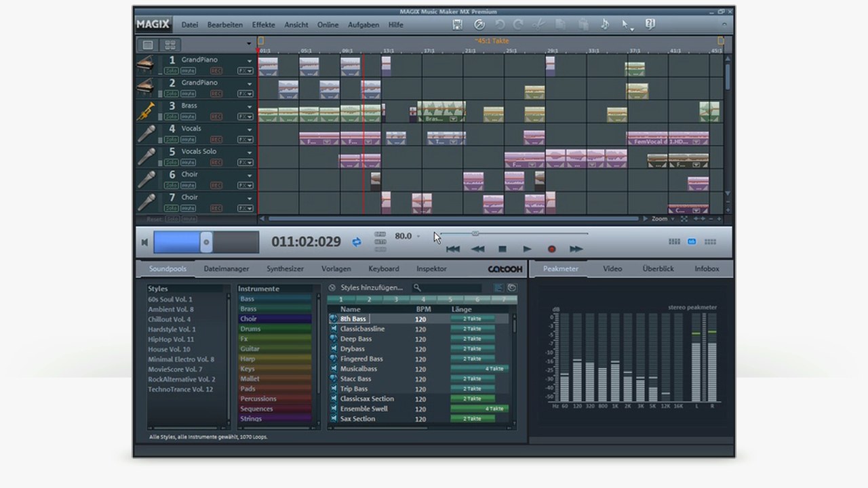
Task: Click the help question mark icon
Action: pos(650,24)
